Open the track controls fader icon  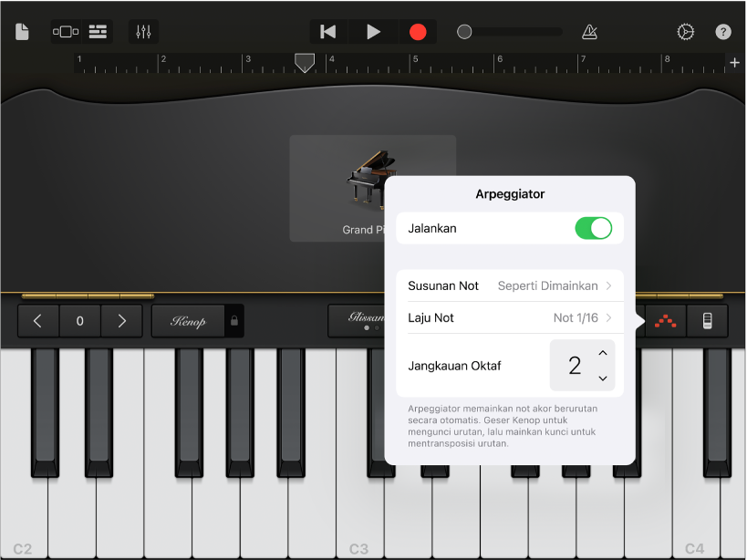(142, 31)
